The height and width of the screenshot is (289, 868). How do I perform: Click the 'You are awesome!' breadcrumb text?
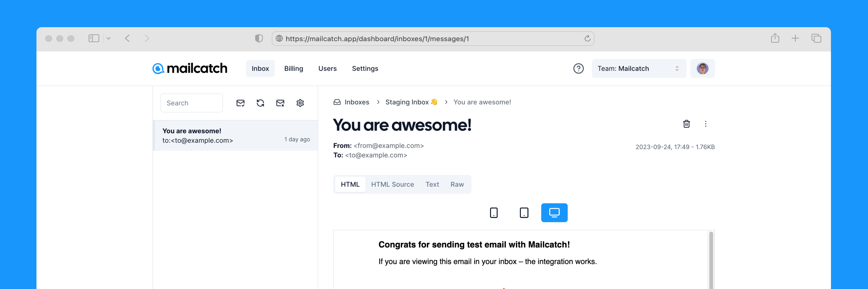click(x=482, y=102)
